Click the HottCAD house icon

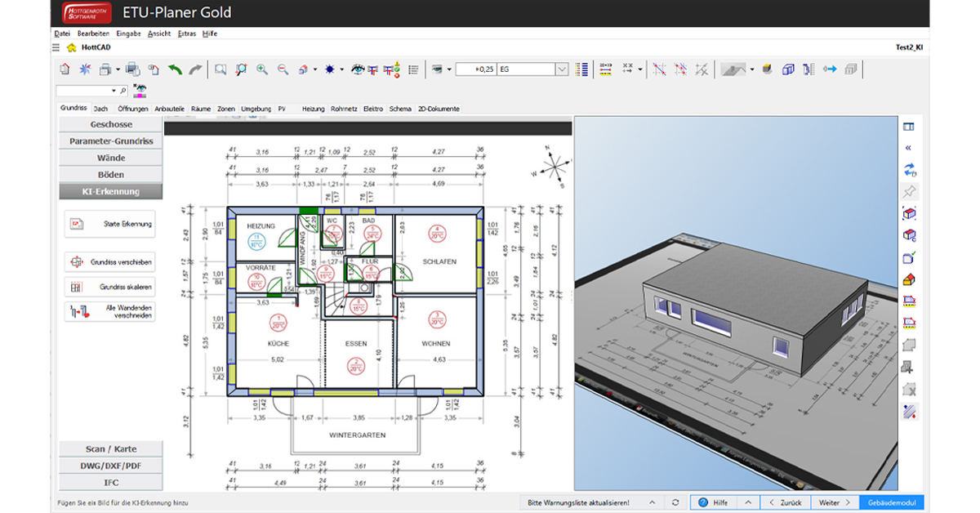coord(71,47)
